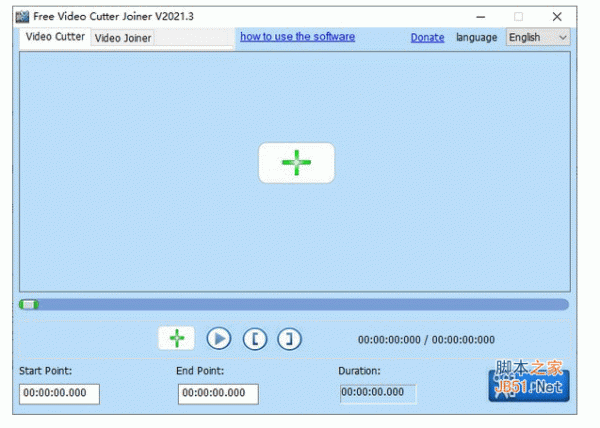Close the Free Video Cutter Joiner window
Viewport: 600px width, 428px height.
coord(557,16)
